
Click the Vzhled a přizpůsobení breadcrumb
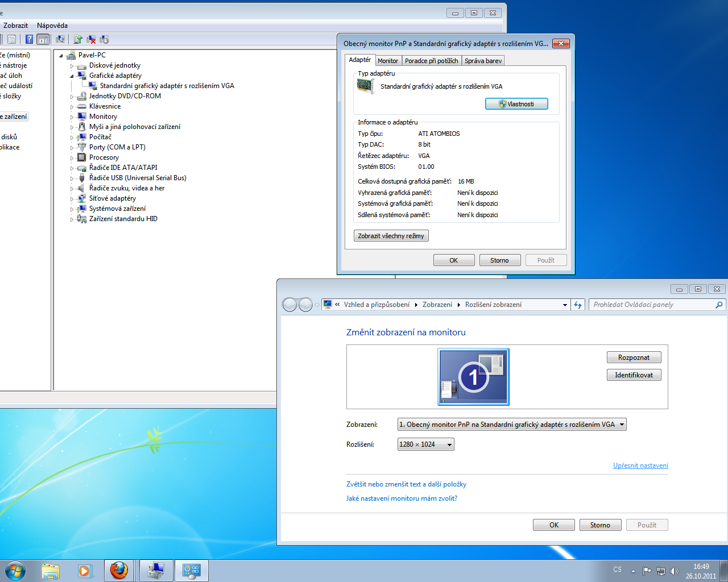[377, 305]
